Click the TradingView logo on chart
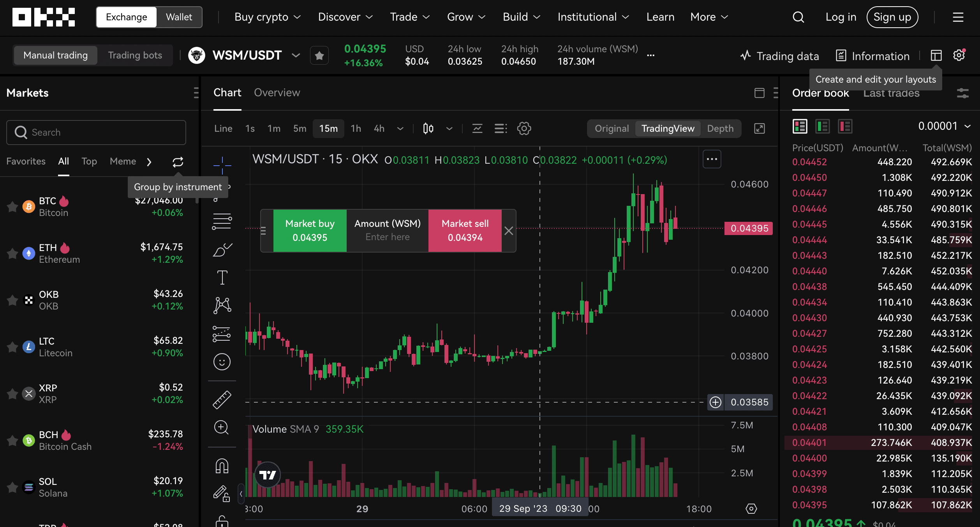The image size is (980, 527). click(268, 475)
